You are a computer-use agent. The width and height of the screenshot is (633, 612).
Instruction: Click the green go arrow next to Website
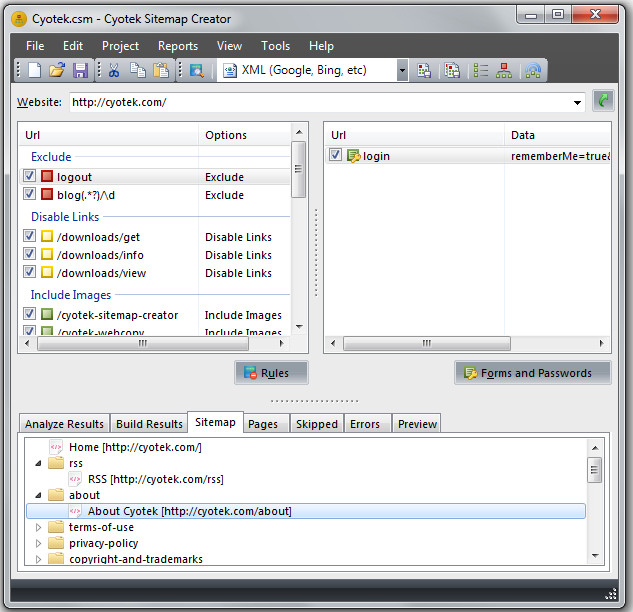point(603,100)
